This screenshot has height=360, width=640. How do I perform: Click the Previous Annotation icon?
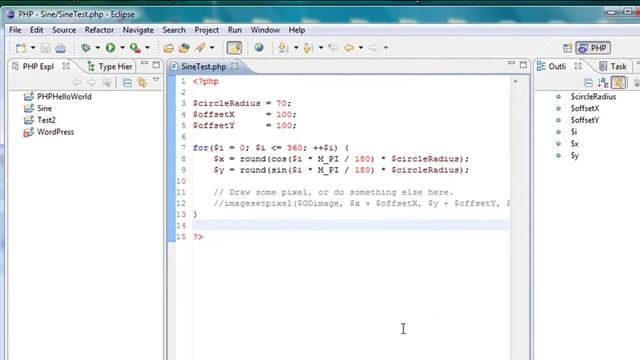coord(308,48)
